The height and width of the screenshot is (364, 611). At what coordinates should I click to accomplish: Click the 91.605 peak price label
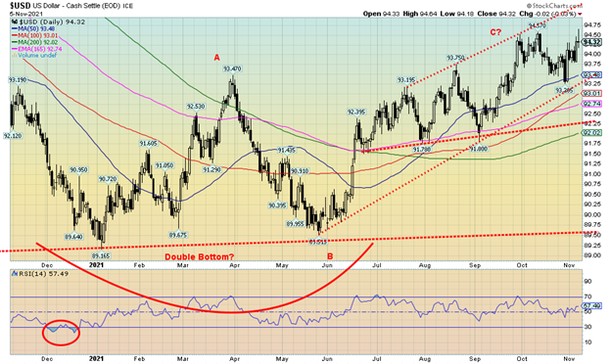(148, 143)
